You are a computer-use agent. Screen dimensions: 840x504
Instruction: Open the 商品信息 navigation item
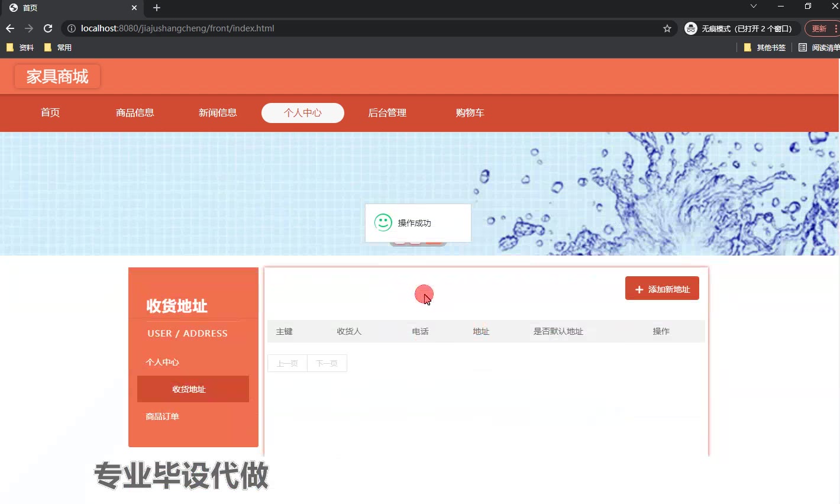click(135, 113)
